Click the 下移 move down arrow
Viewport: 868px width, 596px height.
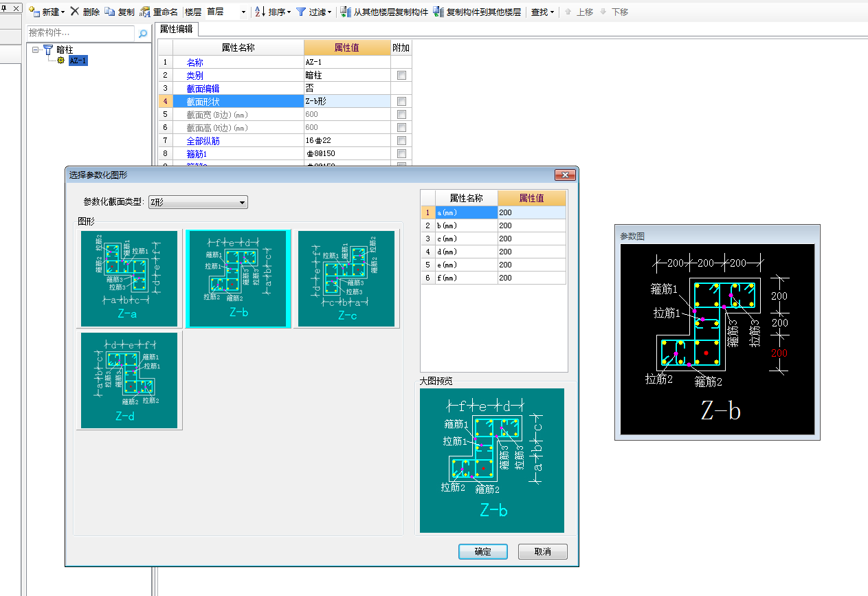(x=603, y=12)
